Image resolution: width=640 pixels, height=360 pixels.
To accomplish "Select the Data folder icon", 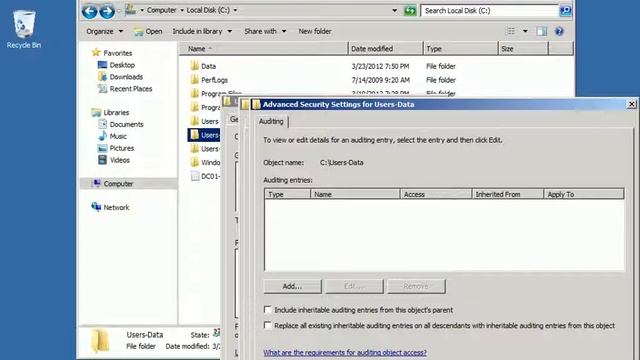I will pos(195,66).
